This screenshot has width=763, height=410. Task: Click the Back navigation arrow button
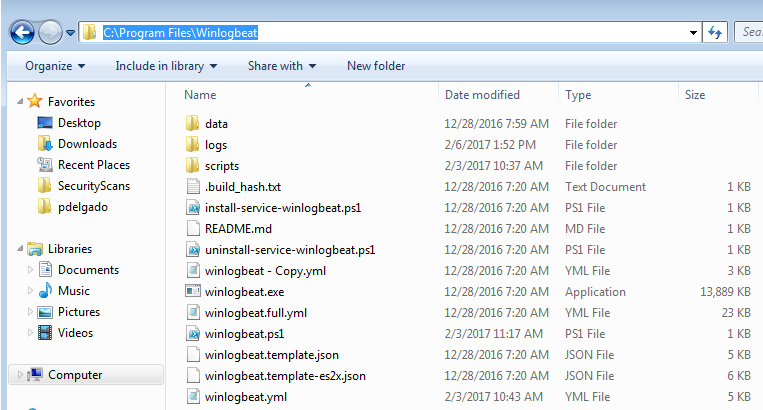pos(22,33)
